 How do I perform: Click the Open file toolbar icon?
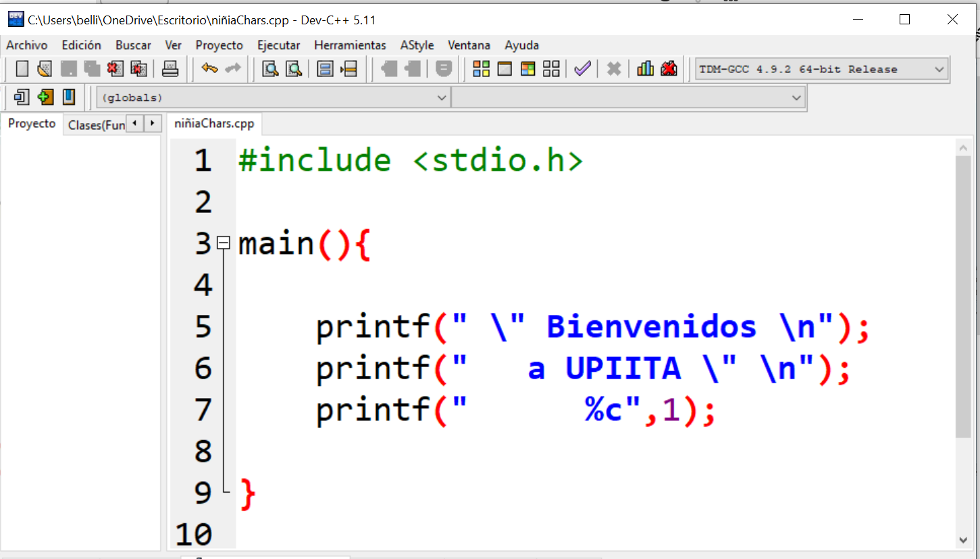tap(45, 69)
